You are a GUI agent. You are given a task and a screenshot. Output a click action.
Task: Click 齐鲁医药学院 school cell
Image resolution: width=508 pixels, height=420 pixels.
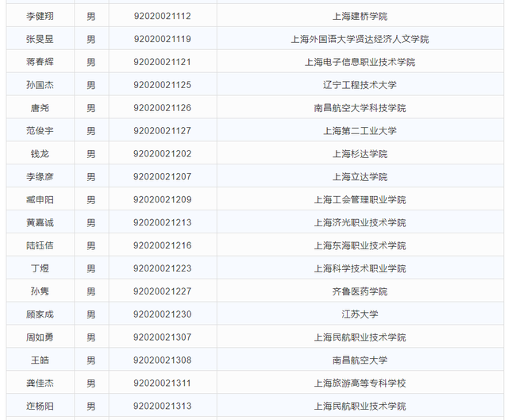tap(360, 291)
